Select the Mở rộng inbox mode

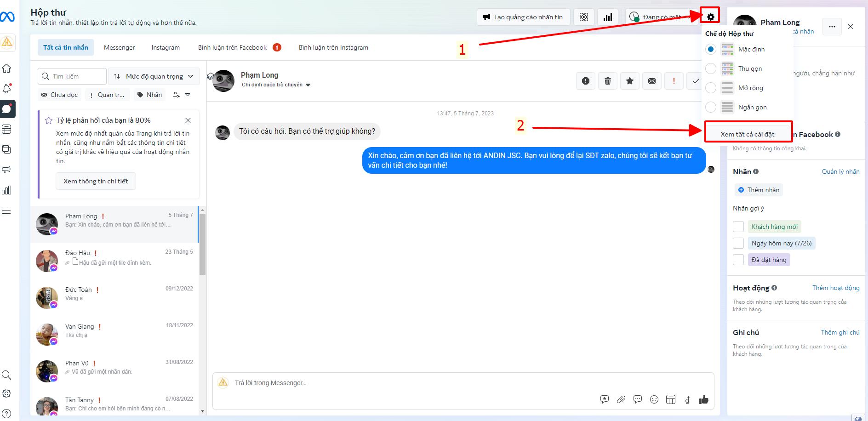711,88
